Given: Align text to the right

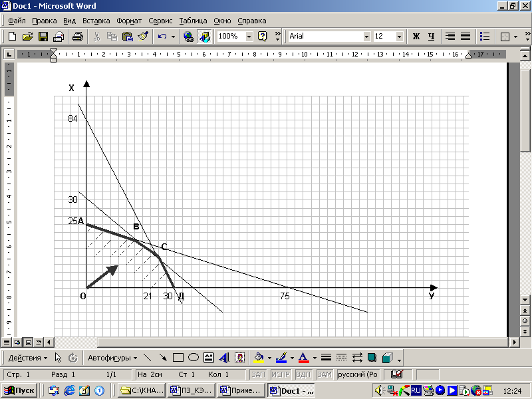Looking at the screenshot, I should [450, 37].
